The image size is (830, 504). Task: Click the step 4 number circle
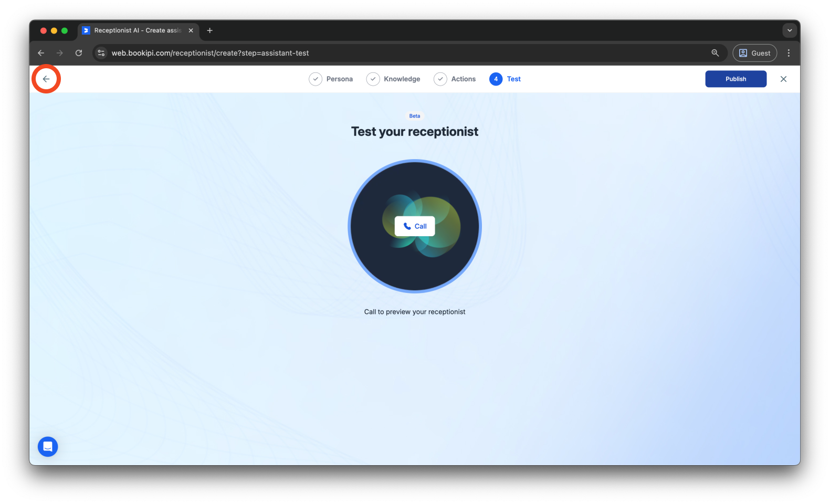pyautogui.click(x=496, y=79)
